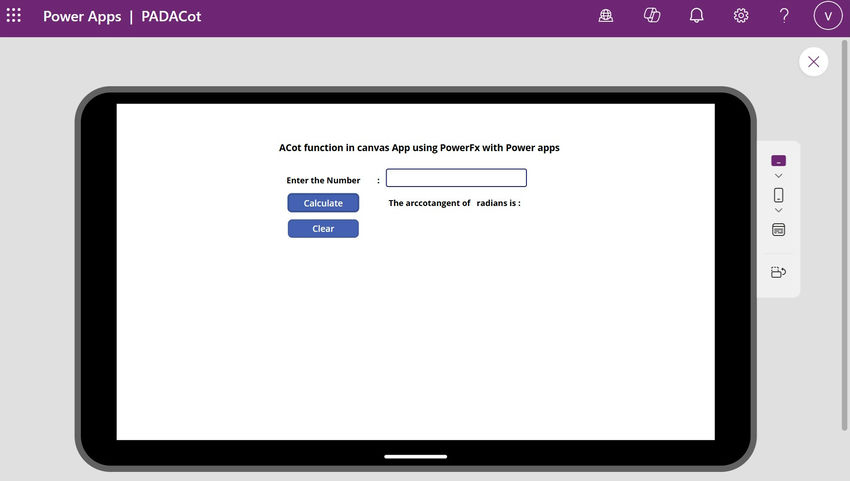Open the settings gear
Screen dimensions: 850x481
coord(740,16)
